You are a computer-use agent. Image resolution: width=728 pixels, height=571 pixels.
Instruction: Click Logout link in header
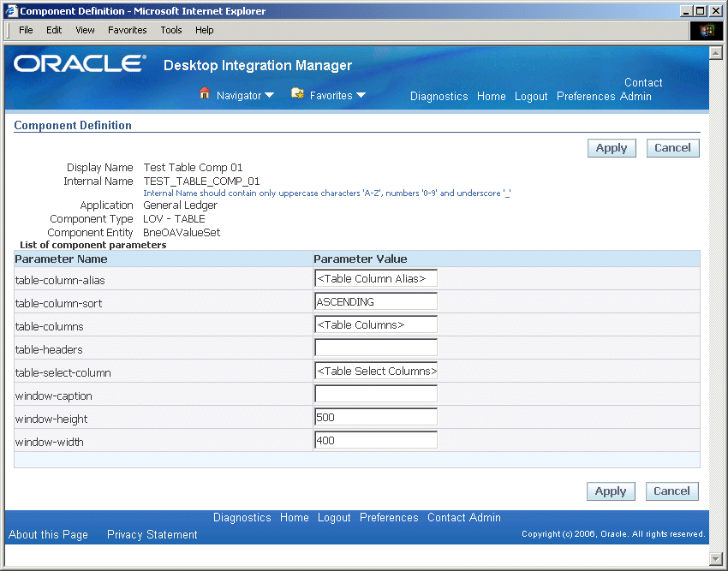(531, 97)
